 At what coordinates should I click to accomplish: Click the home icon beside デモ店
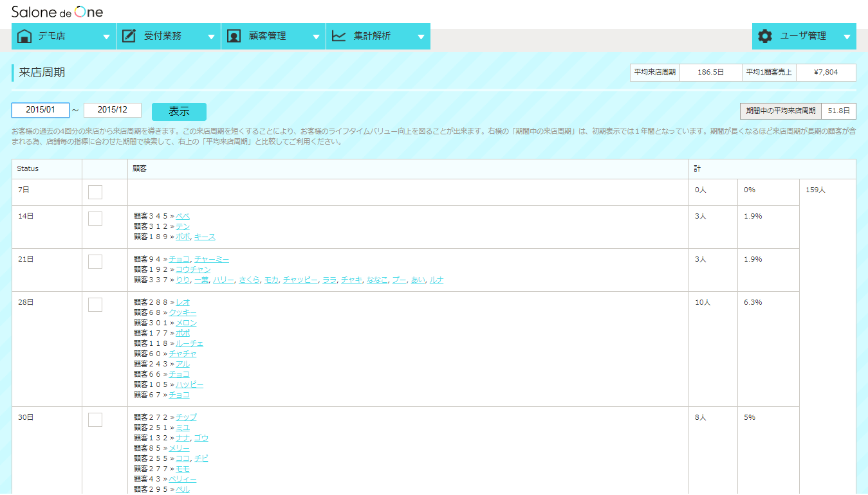click(24, 36)
